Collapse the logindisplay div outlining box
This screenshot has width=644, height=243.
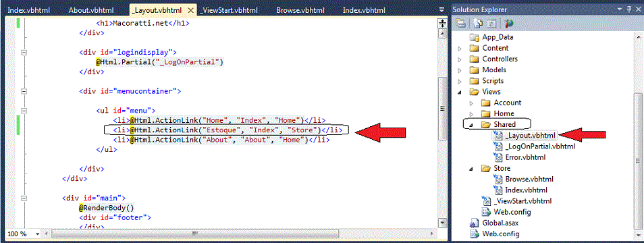click(x=24, y=53)
